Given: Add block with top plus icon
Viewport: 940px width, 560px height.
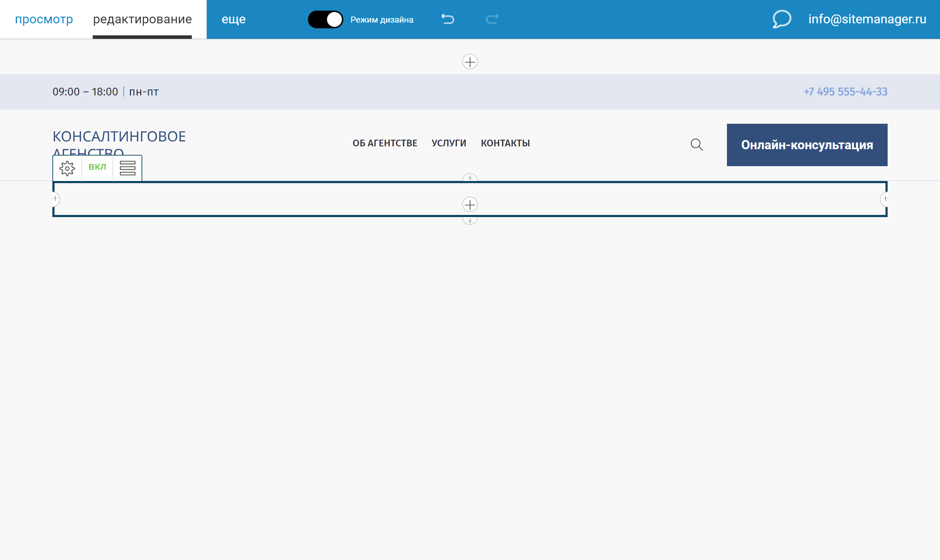Looking at the screenshot, I should 470,62.
